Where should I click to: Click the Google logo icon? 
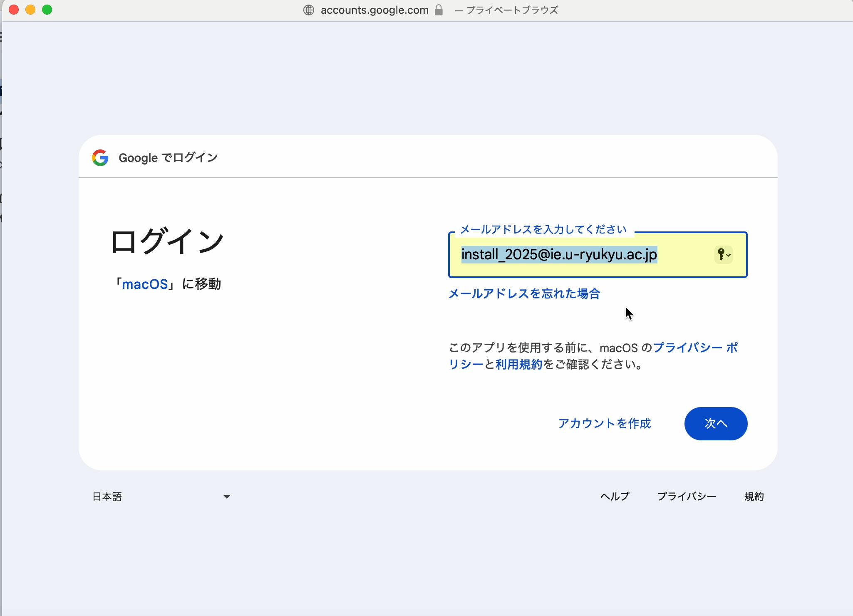point(100,158)
